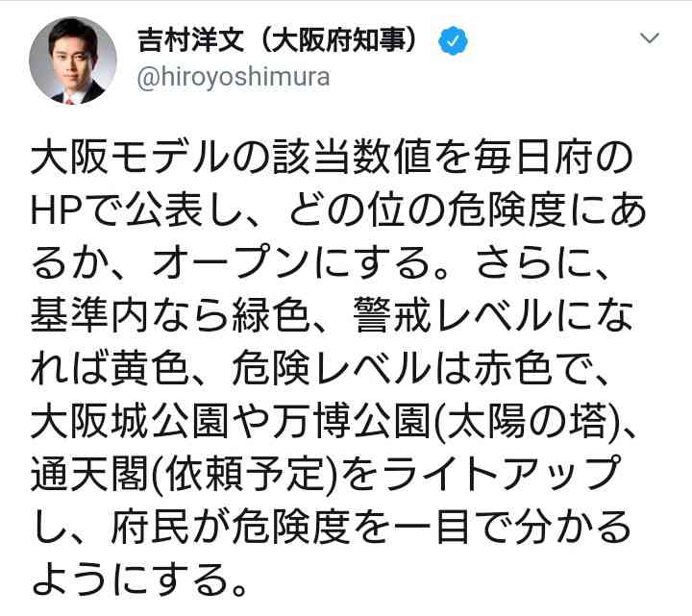This screenshot has height=616, width=692.
Task: Click the final line ようにする。
Action: [139, 579]
